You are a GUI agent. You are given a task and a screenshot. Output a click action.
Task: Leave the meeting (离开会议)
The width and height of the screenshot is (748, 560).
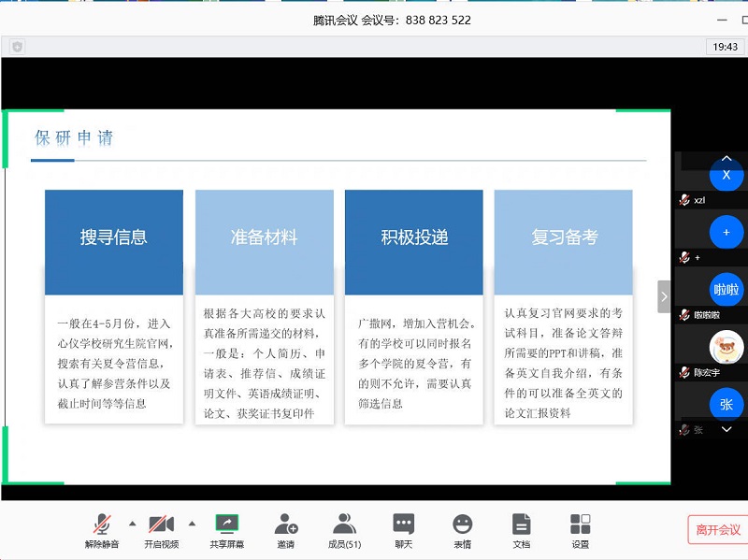click(717, 530)
